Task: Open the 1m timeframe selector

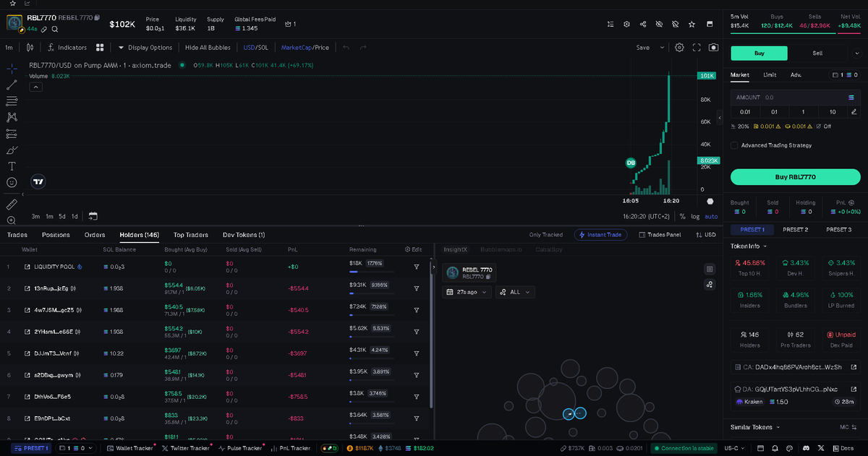Action: [9, 48]
